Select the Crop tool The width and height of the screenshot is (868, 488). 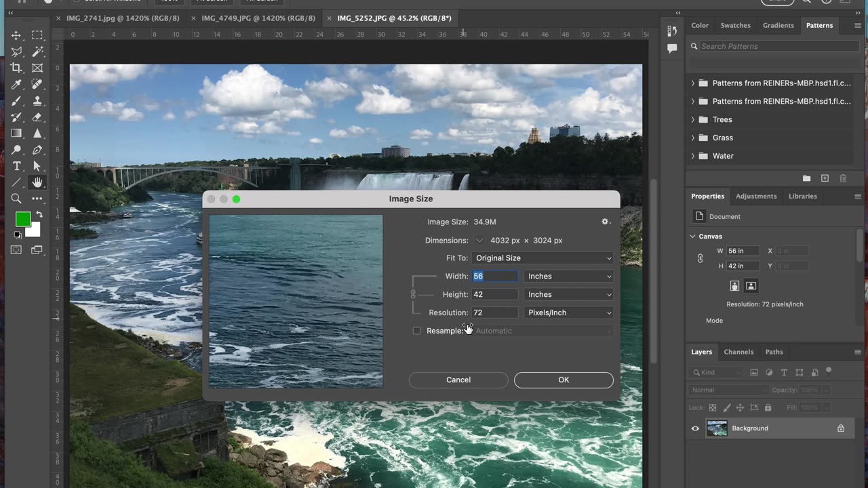pyautogui.click(x=16, y=68)
